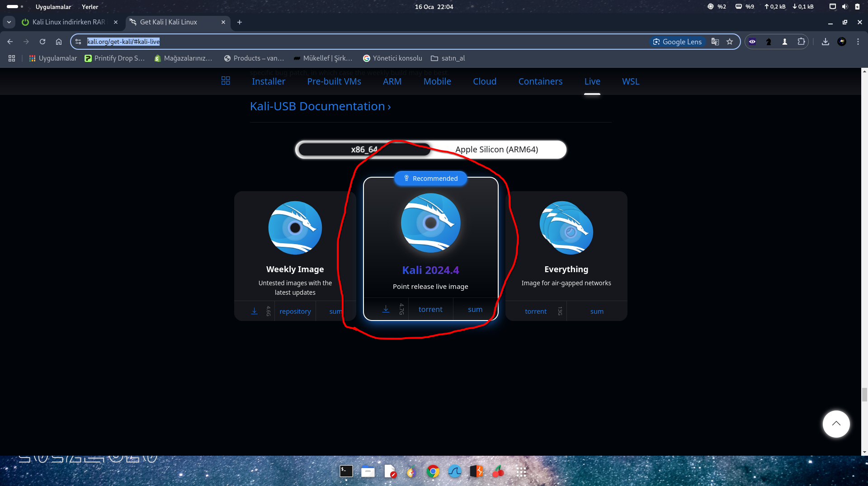Launch the Terminal from the dock
This screenshot has height=486, width=868.
click(x=346, y=472)
